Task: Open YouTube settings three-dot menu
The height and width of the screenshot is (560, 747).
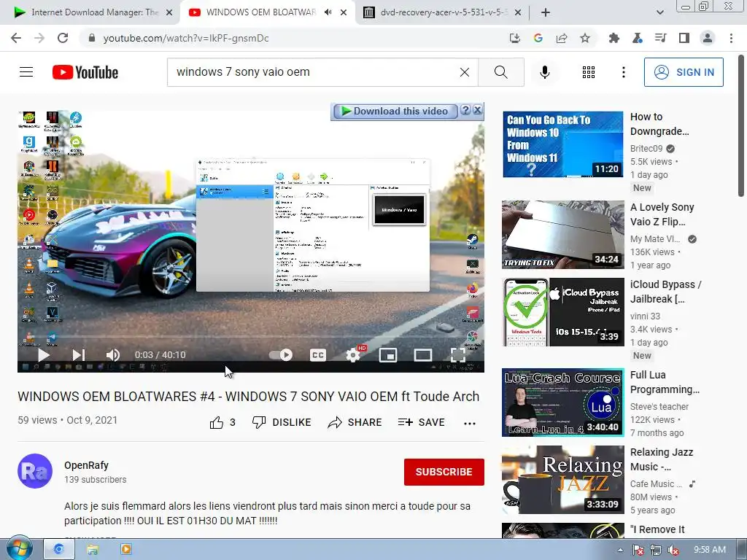Action: [623, 72]
